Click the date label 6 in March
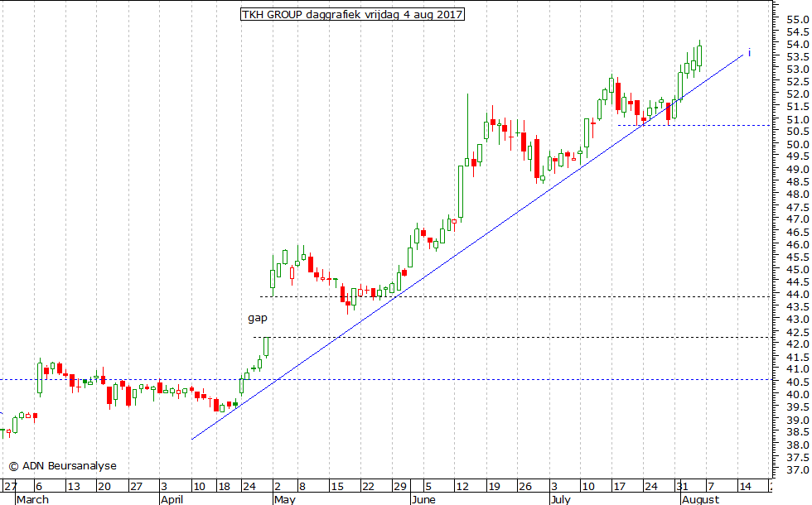The width and height of the screenshot is (812, 505). point(39,487)
